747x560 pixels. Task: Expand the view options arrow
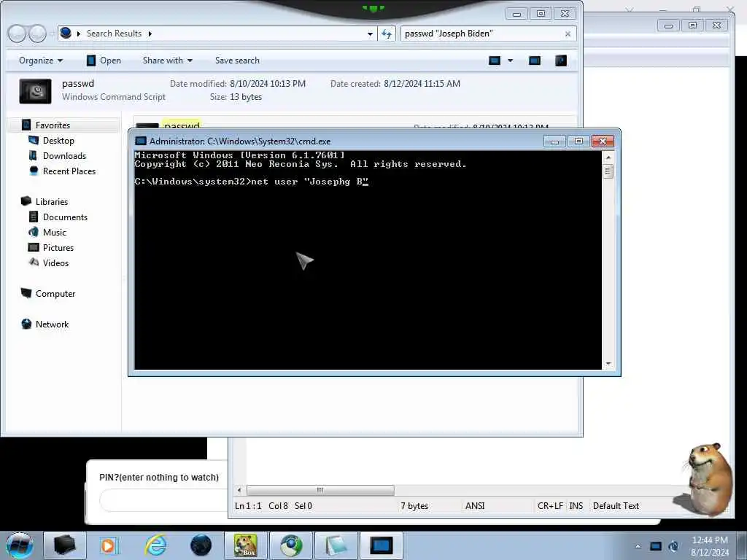510,61
